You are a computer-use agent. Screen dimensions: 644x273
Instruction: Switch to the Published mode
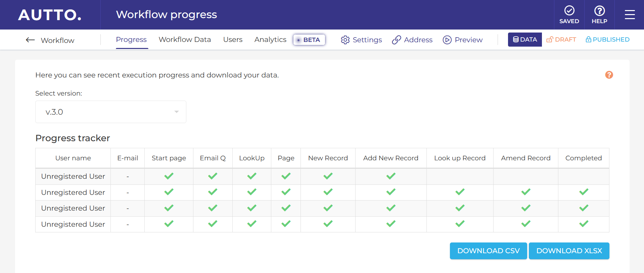(x=607, y=40)
